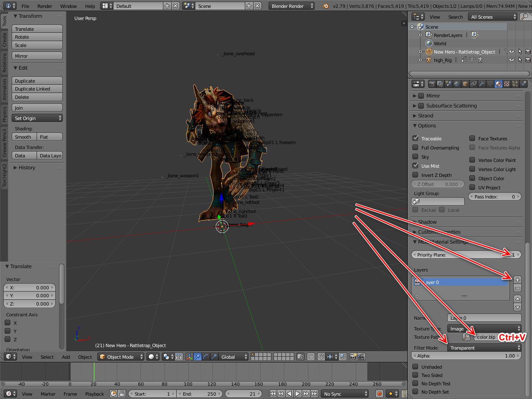This screenshot has width=532, height=399.
Task: Open the Render menu in top bar
Action: coord(44,6)
